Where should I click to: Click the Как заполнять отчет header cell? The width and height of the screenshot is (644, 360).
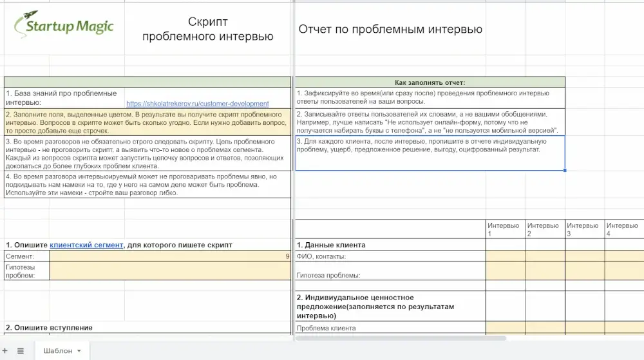click(430, 82)
